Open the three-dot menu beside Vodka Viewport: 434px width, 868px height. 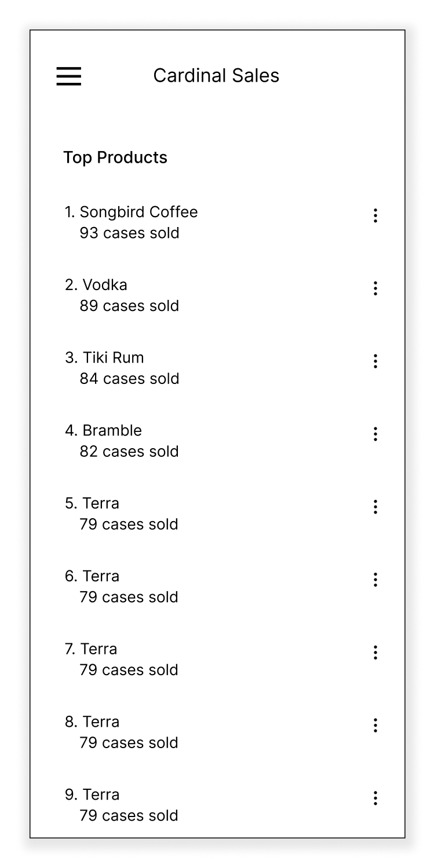[375, 288]
